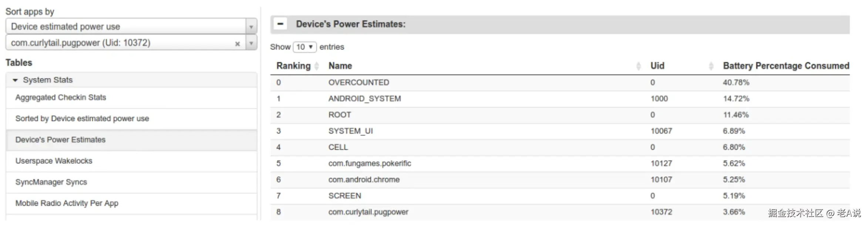The height and width of the screenshot is (225, 868).
Task: Open the app selection dropdown arrow
Action: click(x=251, y=43)
